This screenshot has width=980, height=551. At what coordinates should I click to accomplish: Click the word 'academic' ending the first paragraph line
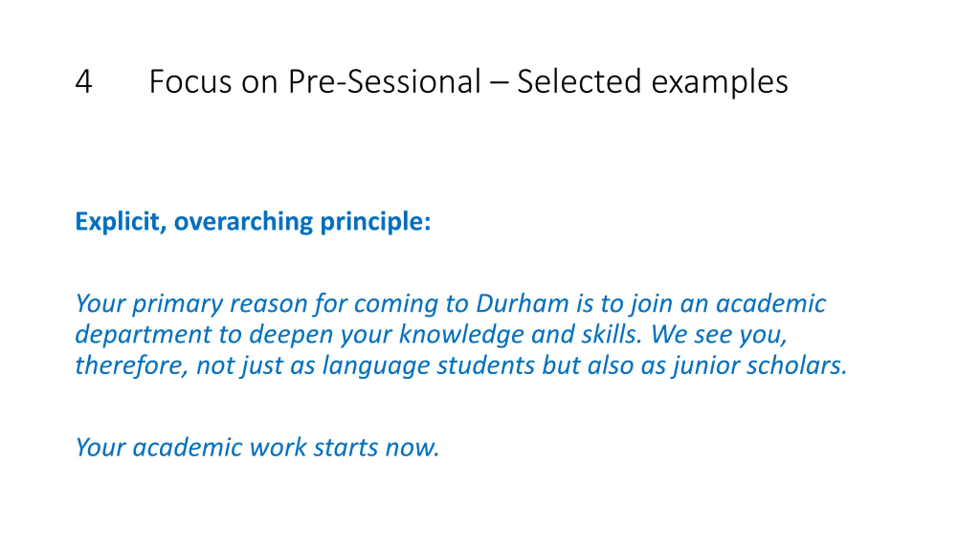point(771,303)
